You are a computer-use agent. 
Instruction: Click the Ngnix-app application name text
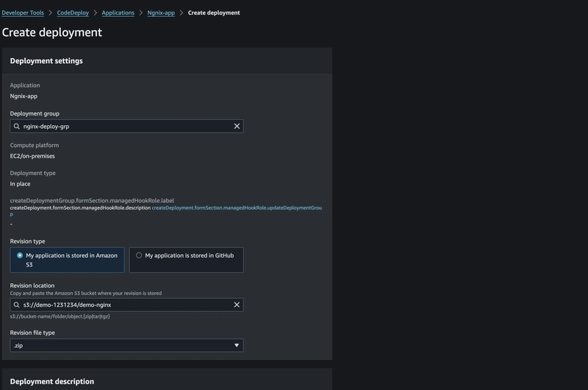click(x=24, y=96)
